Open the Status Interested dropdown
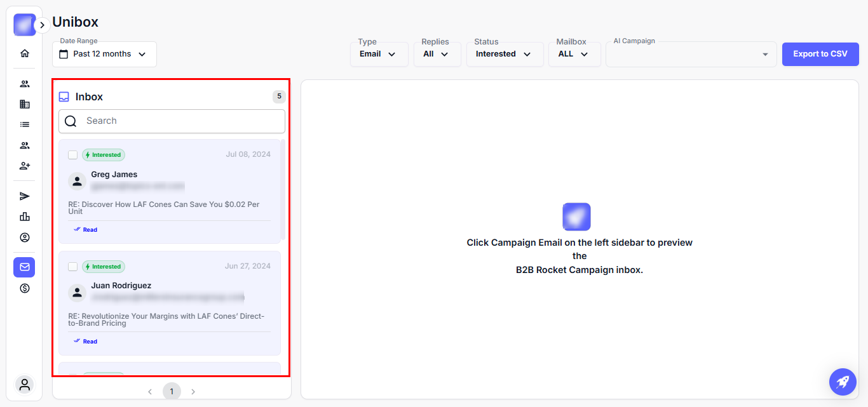This screenshot has height=407, width=868. pos(505,54)
